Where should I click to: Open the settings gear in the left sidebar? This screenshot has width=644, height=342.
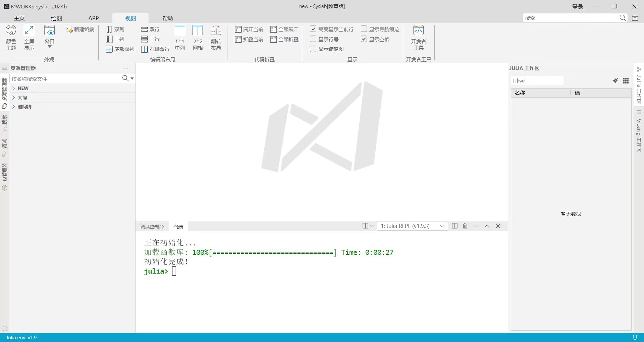5,329
